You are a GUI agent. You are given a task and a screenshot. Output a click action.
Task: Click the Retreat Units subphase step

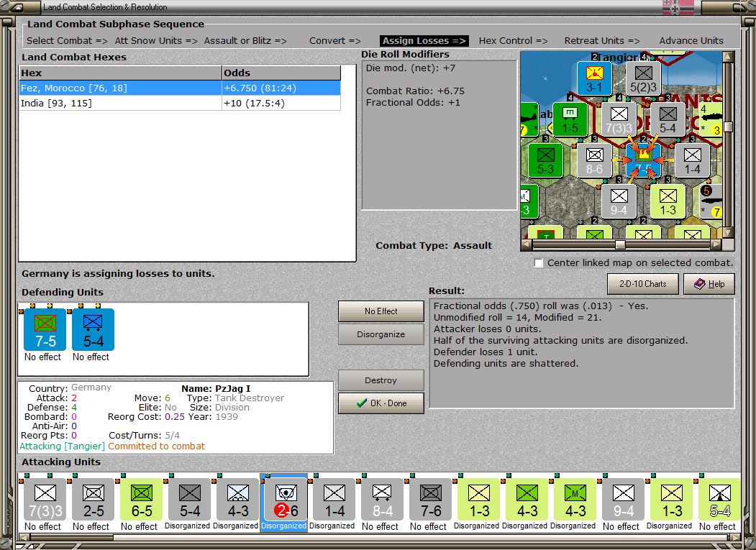pos(602,41)
